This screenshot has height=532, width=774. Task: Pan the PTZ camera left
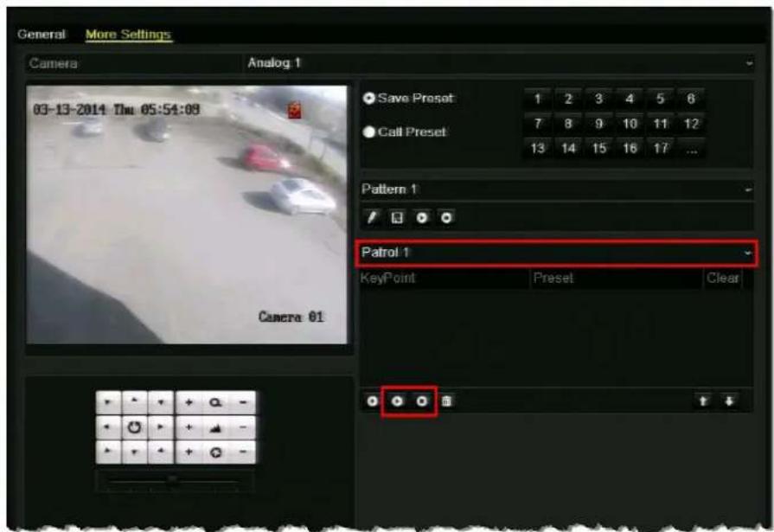tap(108, 427)
